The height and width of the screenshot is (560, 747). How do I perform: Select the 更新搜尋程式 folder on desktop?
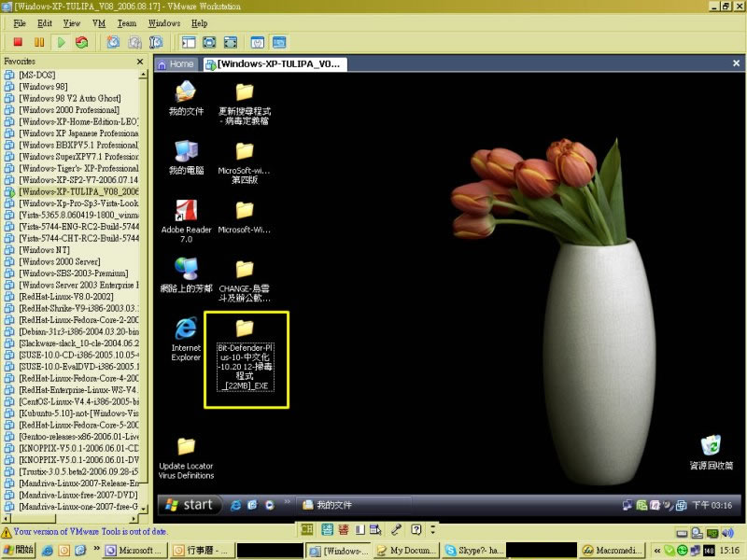tap(245, 104)
